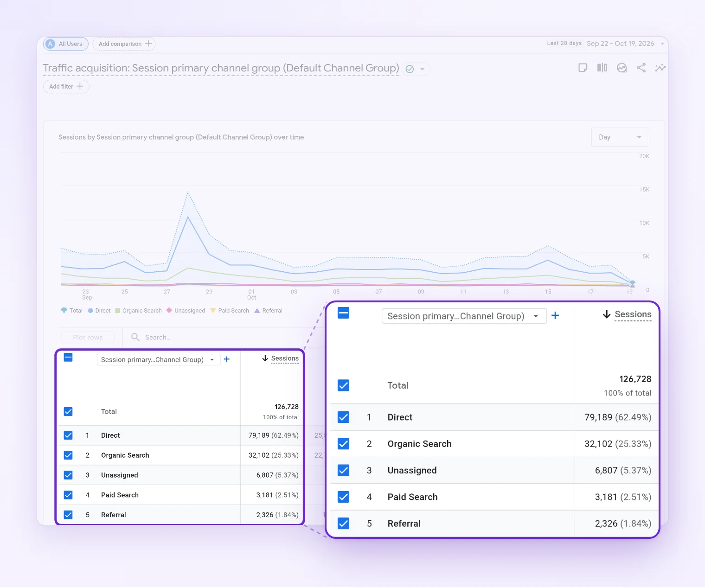
Task: Click the plus icon beside Add comparison
Action: 148,44
